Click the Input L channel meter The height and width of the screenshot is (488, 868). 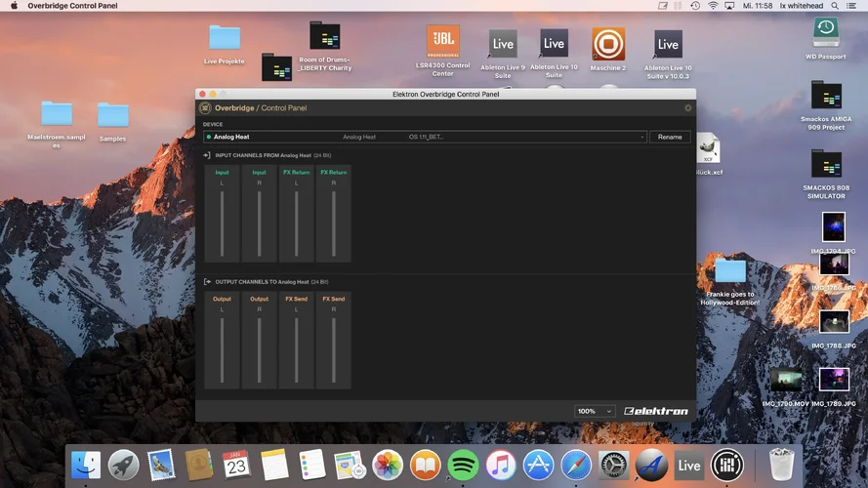tap(222, 223)
